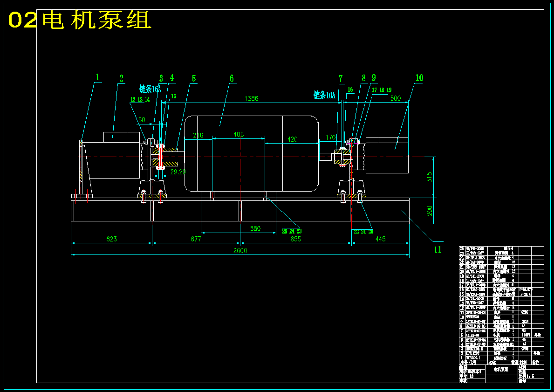This screenshot has width=554, height=392.
Task: Select the 170 dimension text
Action: pyautogui.click(x=331, y=137)
